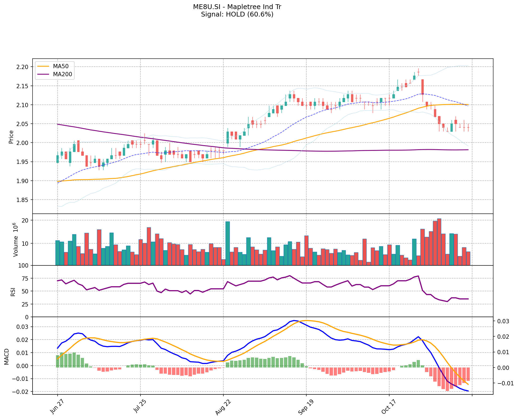
Task: Click the MA50 legend label text
Action: (61, 67)
